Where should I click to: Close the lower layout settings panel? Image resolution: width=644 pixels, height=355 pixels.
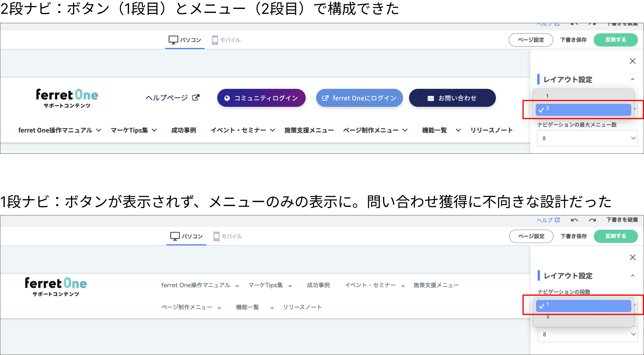tap(633, 257)
